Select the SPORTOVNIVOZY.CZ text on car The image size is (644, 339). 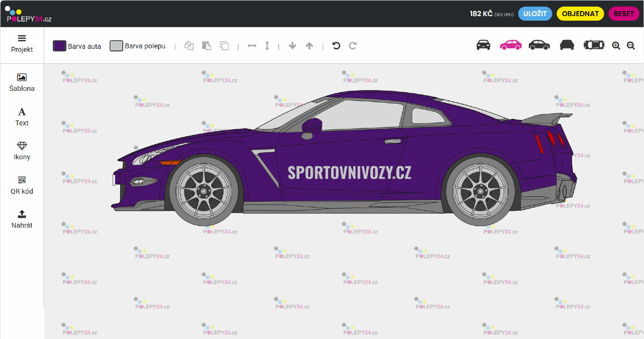(x=349, y=172)
